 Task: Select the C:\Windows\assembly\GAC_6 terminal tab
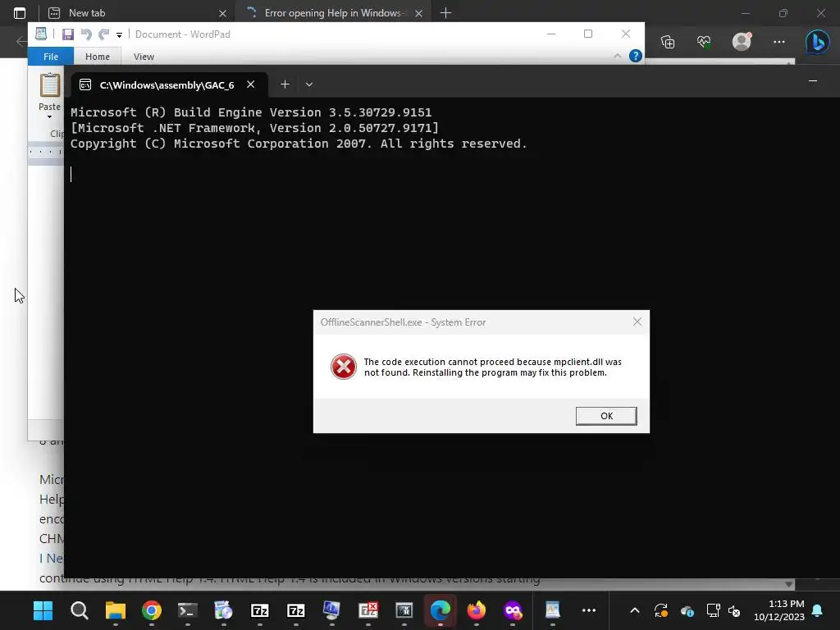(x=167, y=84)
